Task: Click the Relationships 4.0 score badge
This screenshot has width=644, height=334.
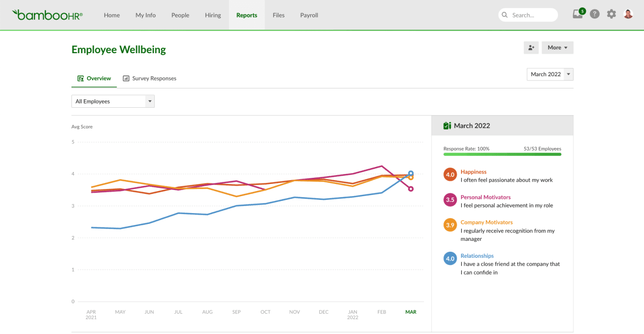Action: 450,259
